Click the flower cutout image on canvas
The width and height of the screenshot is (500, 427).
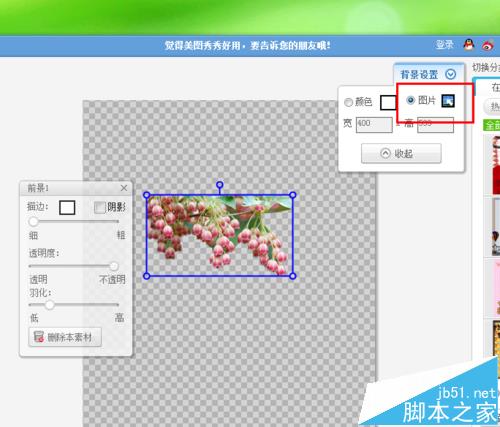click(x=219, y=235)
